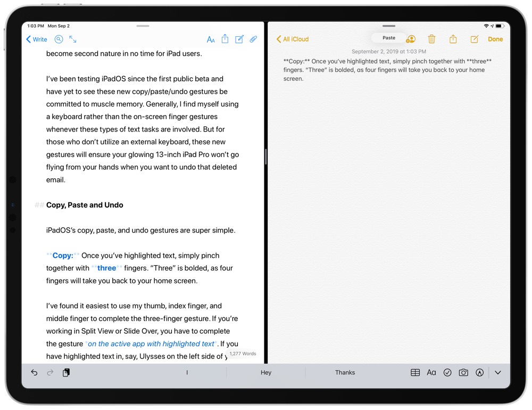
Task: Tap the Ulysses window grabber at top
Action: point(143,26)
